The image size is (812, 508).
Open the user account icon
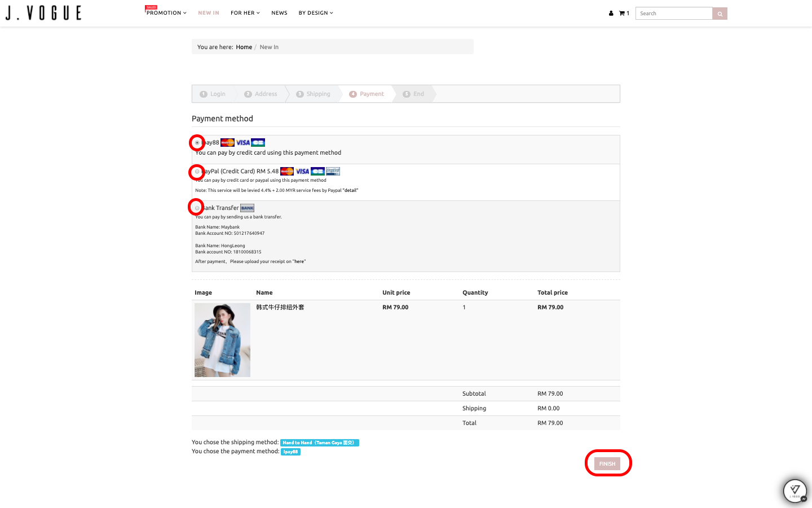pos(611,14)
